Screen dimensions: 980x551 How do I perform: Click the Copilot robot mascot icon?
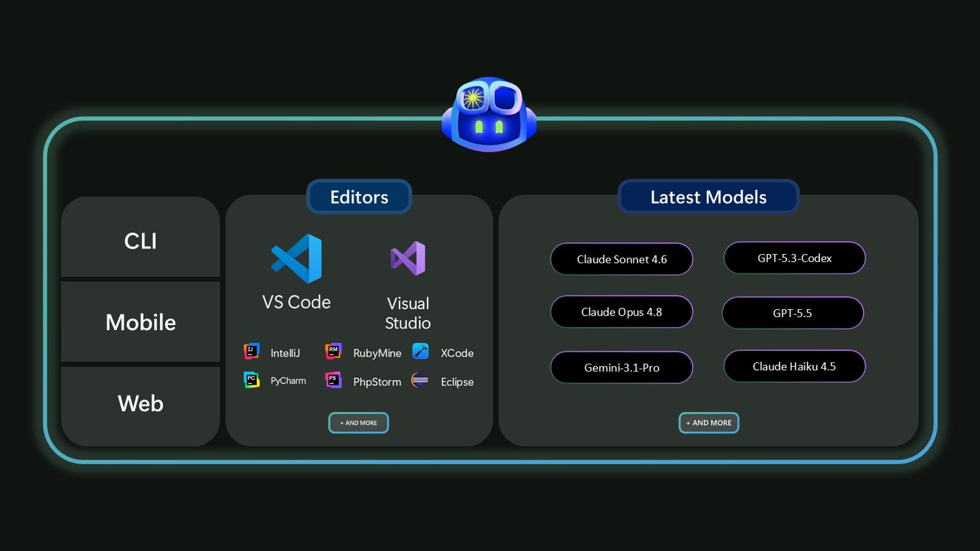click(489, 114)
